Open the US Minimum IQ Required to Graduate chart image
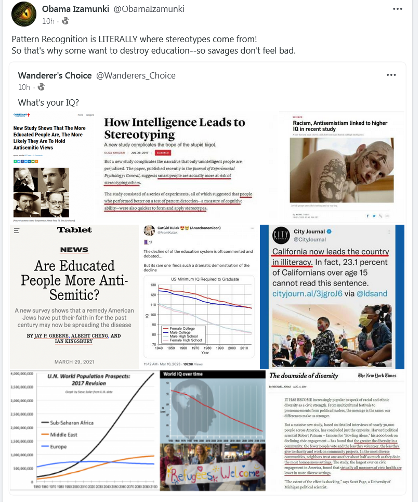 coord(199,298)
